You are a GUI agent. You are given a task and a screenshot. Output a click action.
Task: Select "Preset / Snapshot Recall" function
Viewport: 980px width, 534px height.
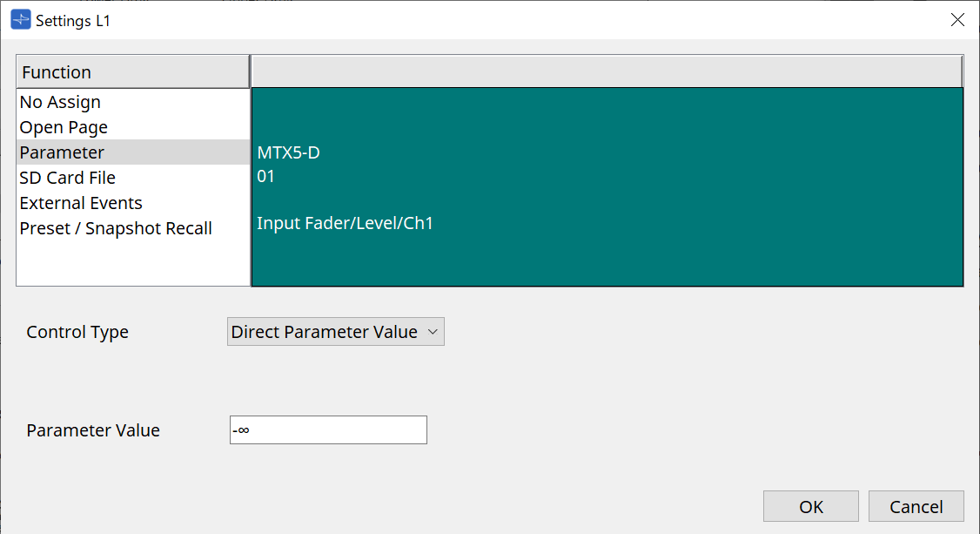coord(116,227)
